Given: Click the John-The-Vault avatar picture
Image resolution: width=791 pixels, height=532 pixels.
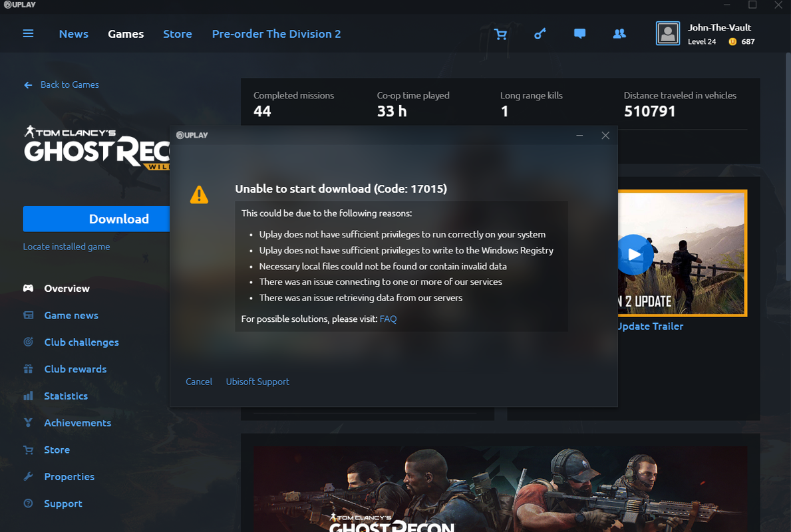Looking at the screenshot, I should click(668, 33).
